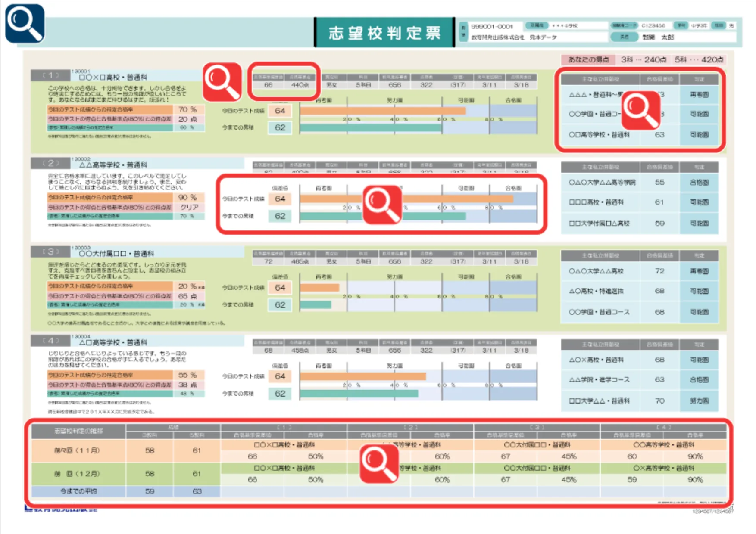Click the blue magnifier icon in top-left corner
756x534 pixels.
[x=25, y=23]
